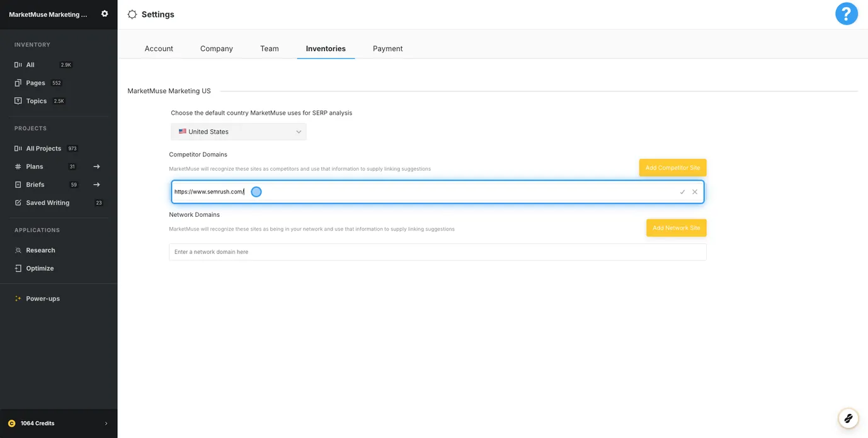Open Saved Writing in the sidebar

[x=48, y=203]
